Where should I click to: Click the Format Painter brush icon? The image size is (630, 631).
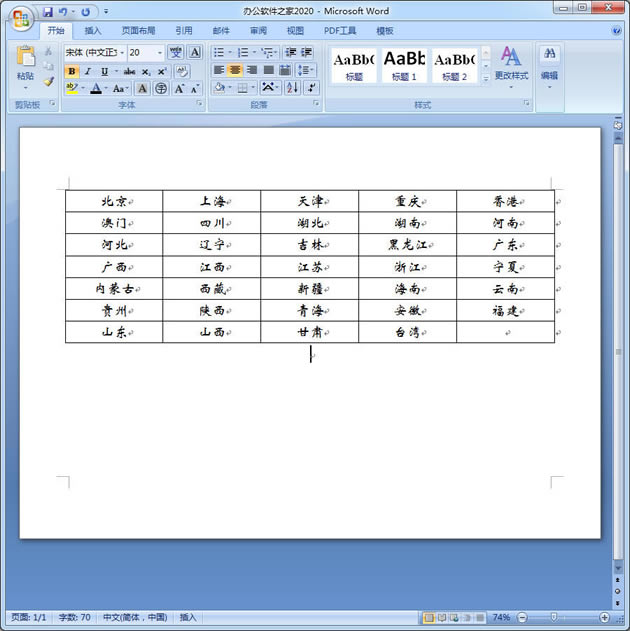(48, 82)
